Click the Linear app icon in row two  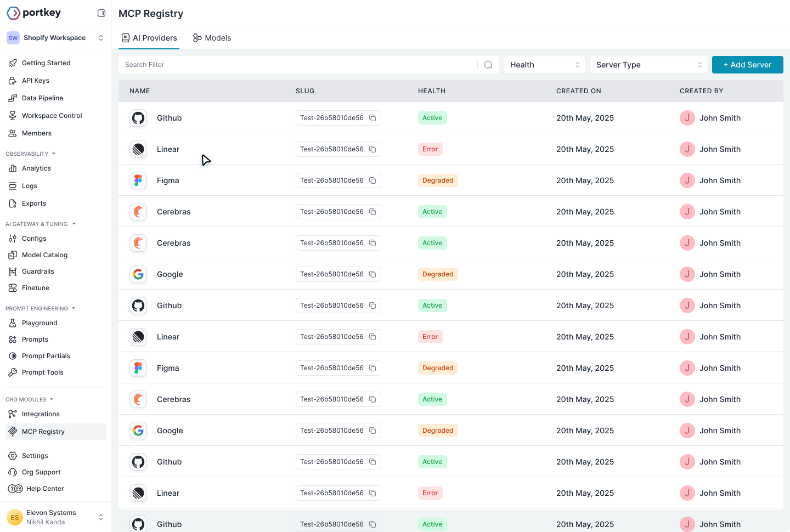pyautogui.click(x=138, y=149)
